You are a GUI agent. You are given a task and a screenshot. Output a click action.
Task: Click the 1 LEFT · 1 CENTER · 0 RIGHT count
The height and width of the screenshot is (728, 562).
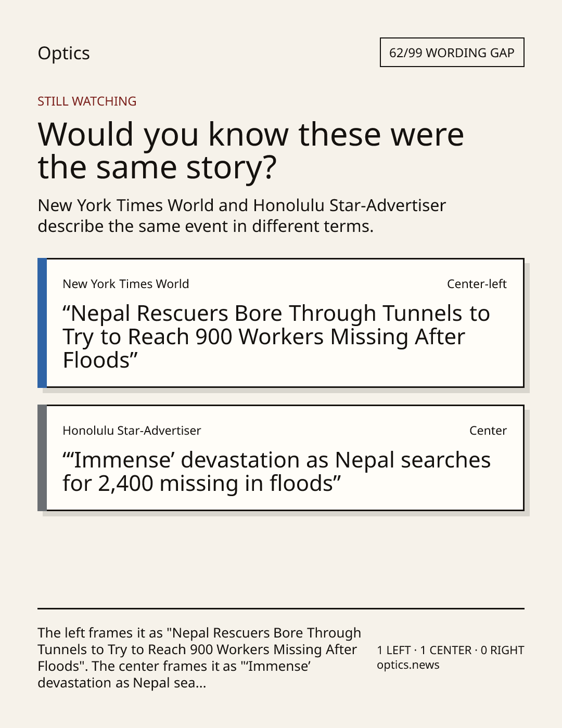click(451, 650)
